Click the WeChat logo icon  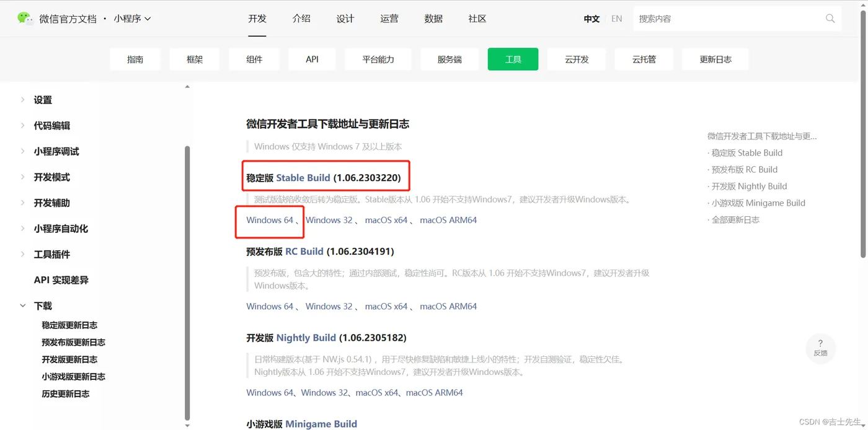(x=25, y=19)
